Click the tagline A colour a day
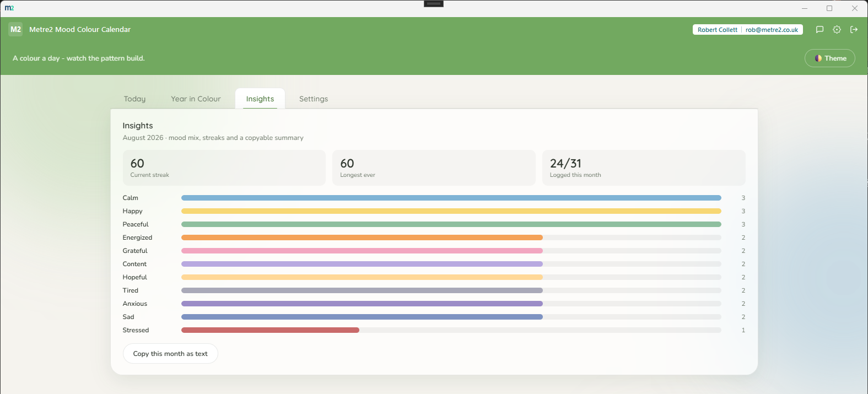 click(x=79, y=58)
